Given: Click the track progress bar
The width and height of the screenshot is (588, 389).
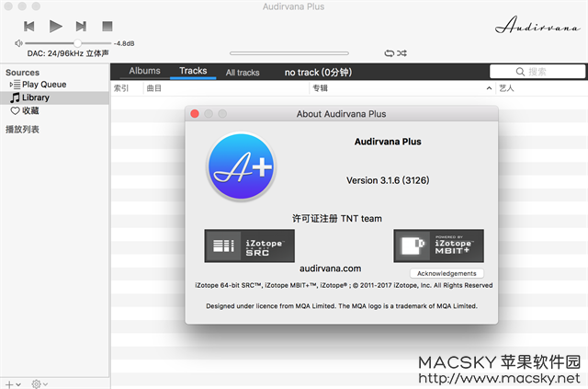Looking at the screenshot, I should (289, 53).
